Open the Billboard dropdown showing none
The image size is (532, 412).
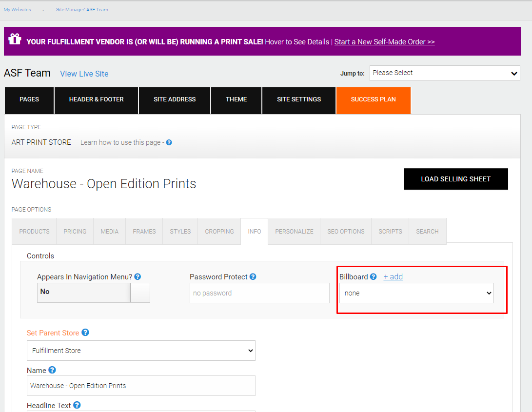[416, 293]
